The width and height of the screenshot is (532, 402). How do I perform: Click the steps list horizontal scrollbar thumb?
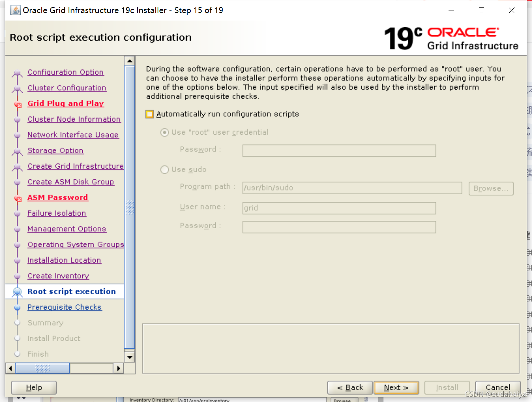coord(42,368)
